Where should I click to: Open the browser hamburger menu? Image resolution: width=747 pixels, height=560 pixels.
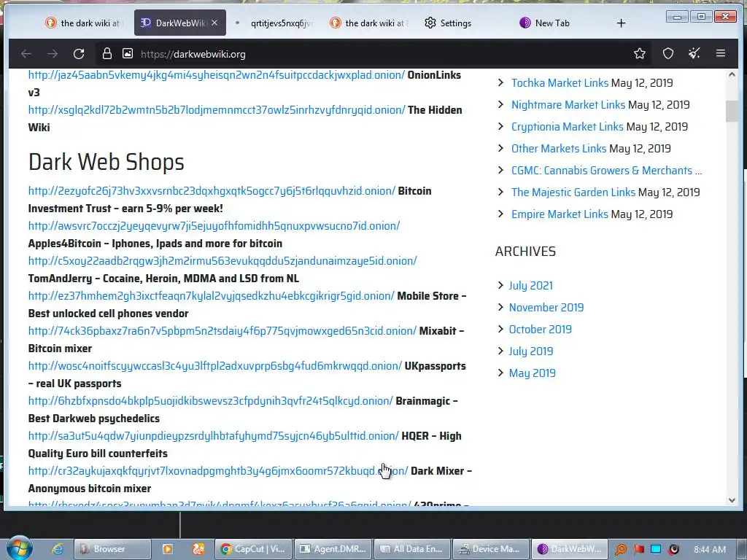coord(720,53)
